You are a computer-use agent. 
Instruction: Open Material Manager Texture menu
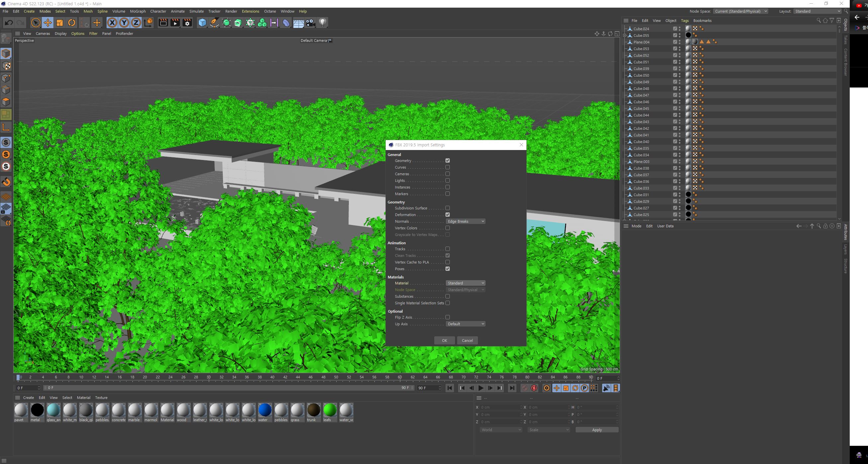pos(101,398)
